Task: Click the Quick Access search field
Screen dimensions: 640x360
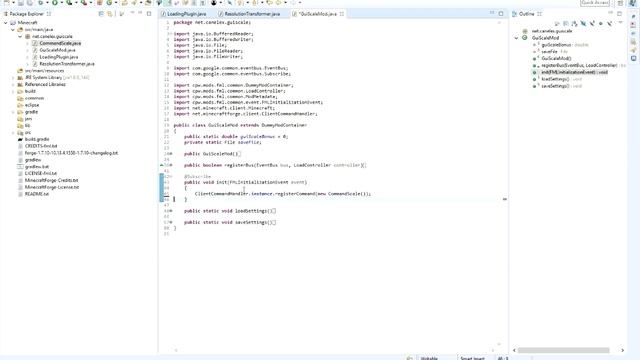Action: pyautogui.click(x=595, y=3)
